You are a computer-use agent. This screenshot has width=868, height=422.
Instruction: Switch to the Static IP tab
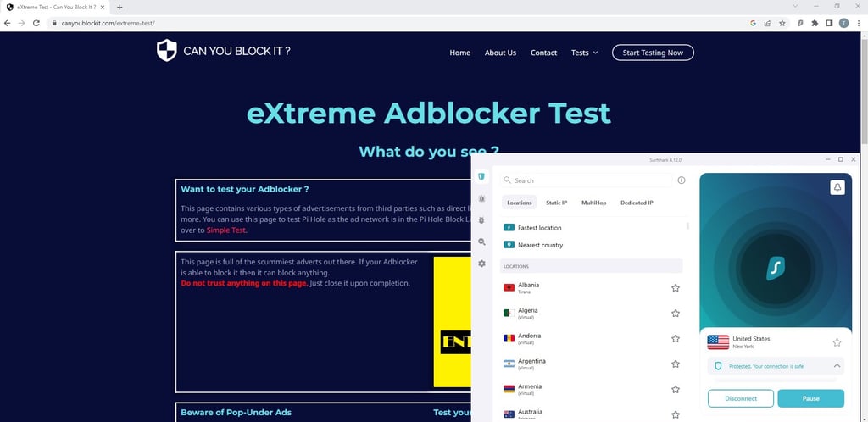coord(556,203)
